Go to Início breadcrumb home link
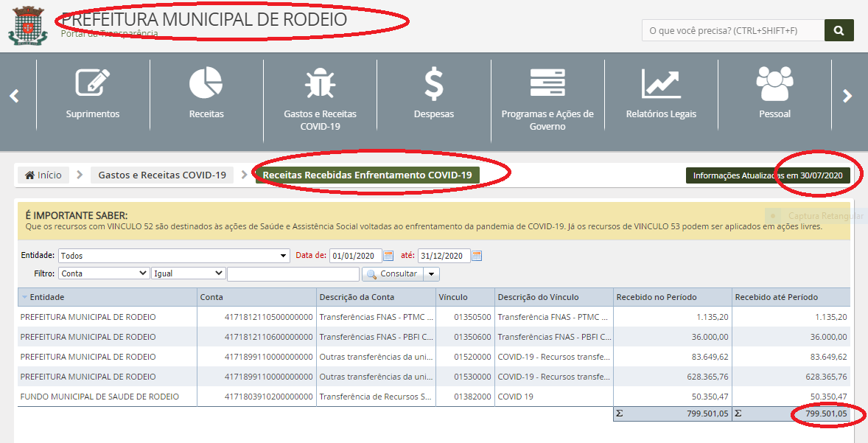868x443 pixels. pyautogui.click(x=43, y=175)
